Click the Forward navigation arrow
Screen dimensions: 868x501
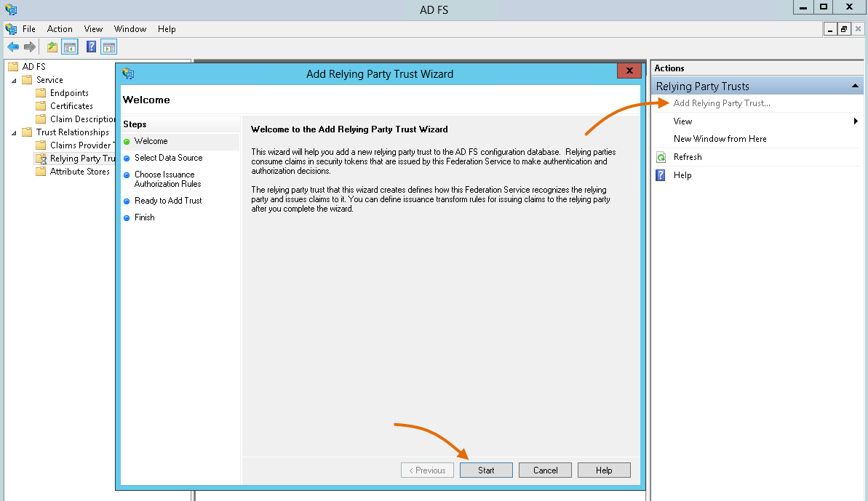click(29, 47)
